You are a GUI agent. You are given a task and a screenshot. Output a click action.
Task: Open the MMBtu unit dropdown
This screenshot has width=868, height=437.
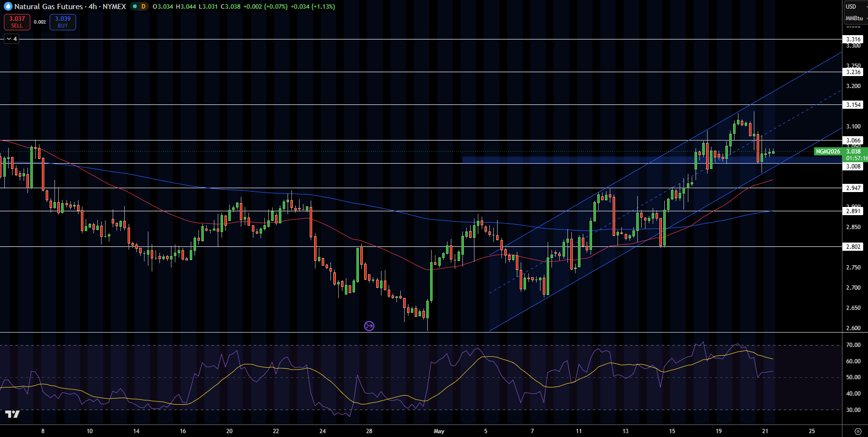[855, 18]
